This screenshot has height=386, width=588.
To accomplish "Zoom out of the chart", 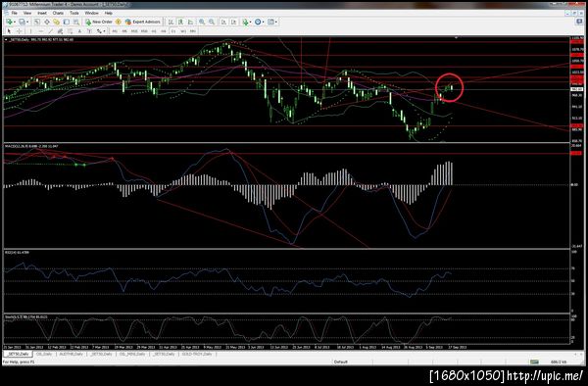I will [x=212, y=23].
